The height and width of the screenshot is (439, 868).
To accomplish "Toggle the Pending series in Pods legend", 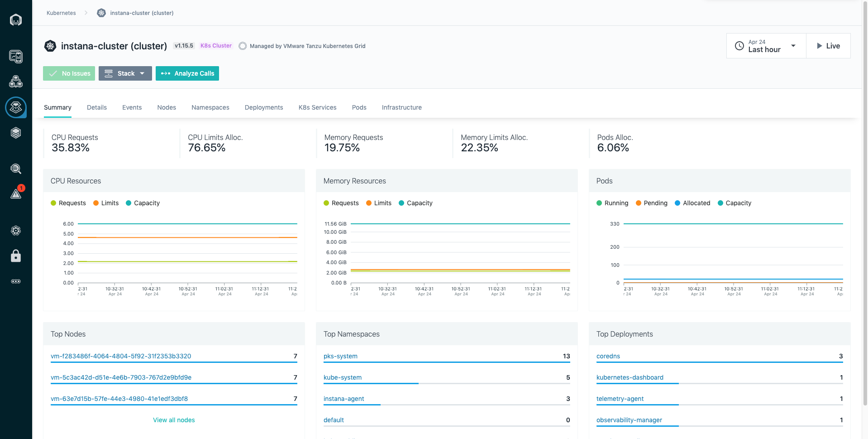I will click(652, 203).
